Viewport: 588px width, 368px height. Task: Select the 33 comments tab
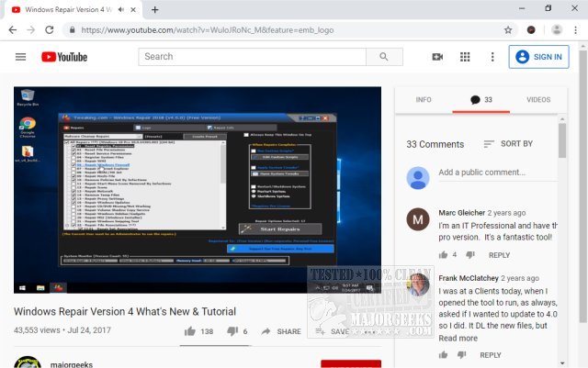(481, 100)
